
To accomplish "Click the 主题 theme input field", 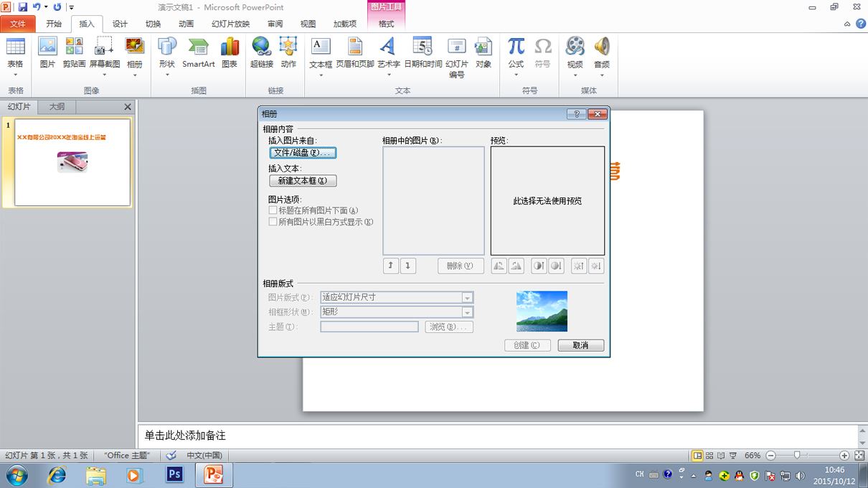I will (x=369, y=327).
